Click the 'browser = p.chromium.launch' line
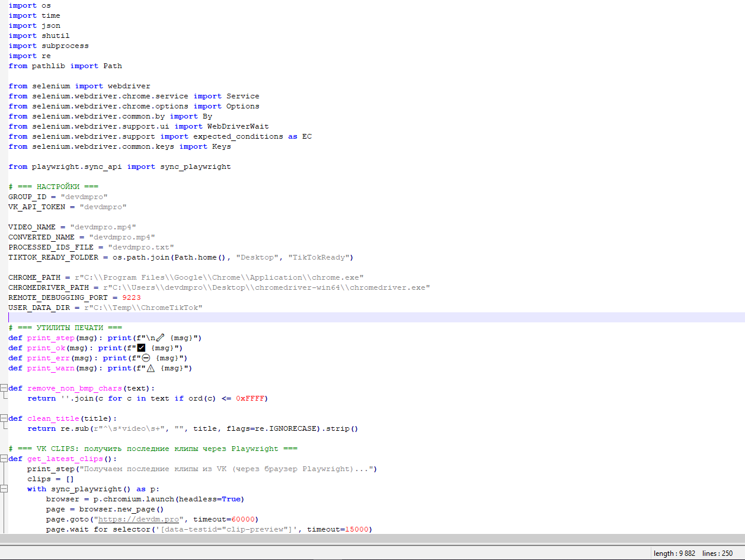 click(146, 499)
